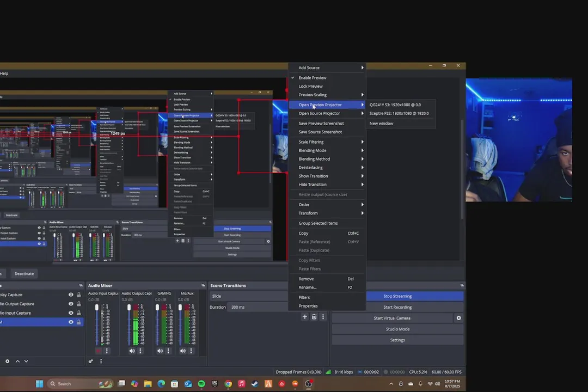Move selected source up with arrow

[x=17, y=362]
